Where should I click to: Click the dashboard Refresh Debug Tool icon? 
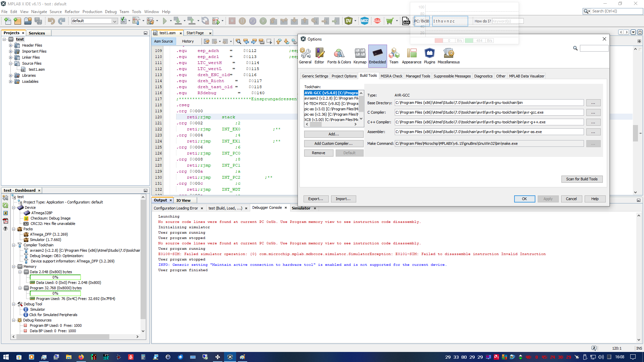click(5, 205)
